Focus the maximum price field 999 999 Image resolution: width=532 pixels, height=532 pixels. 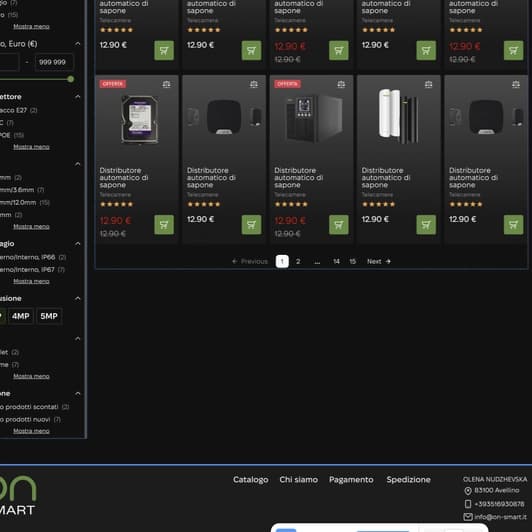pos(54,62)
